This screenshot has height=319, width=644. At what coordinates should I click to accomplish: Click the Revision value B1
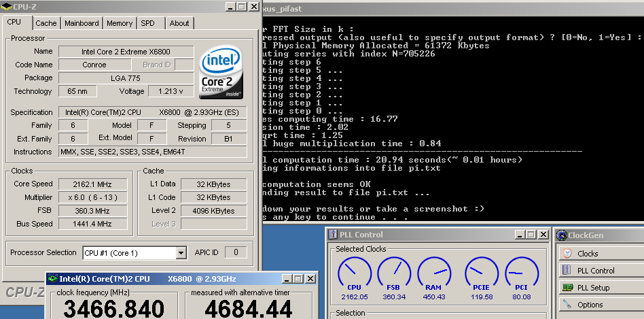click(x=229, y=139)
